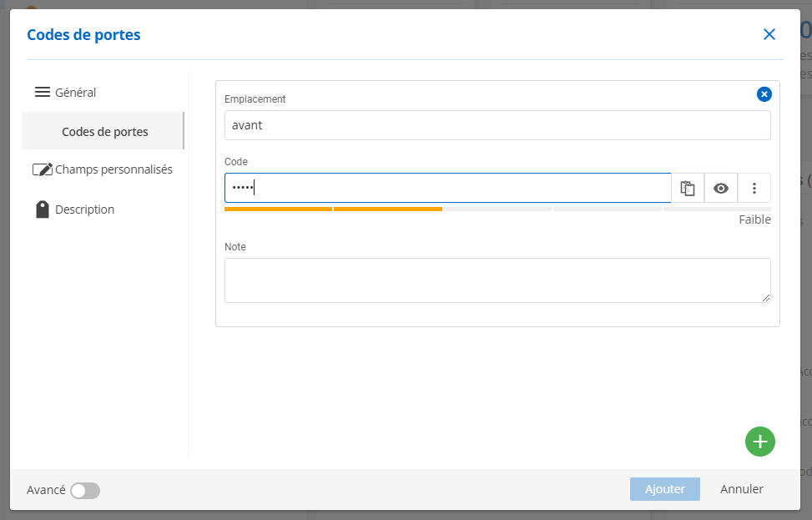Switch to the Description section
Image resolution: width=812 pixels, height=520 pixels.
click(x=84, y=210)
